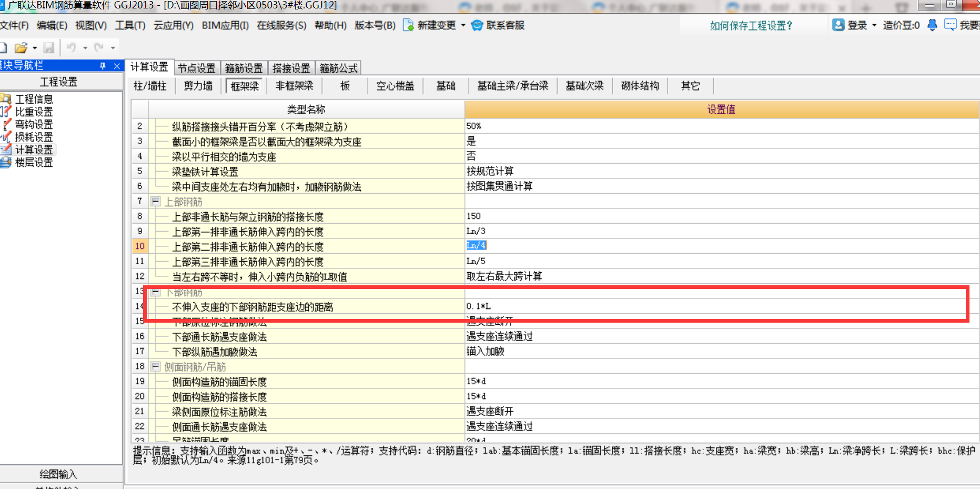Open the 帮助(H) menu
980x489 pixels.
[330, 25]
